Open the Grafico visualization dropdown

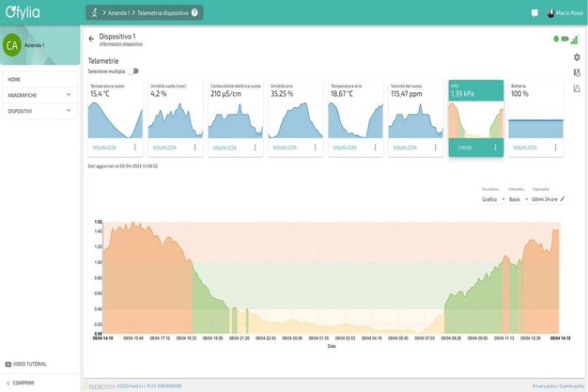(493, 199)
